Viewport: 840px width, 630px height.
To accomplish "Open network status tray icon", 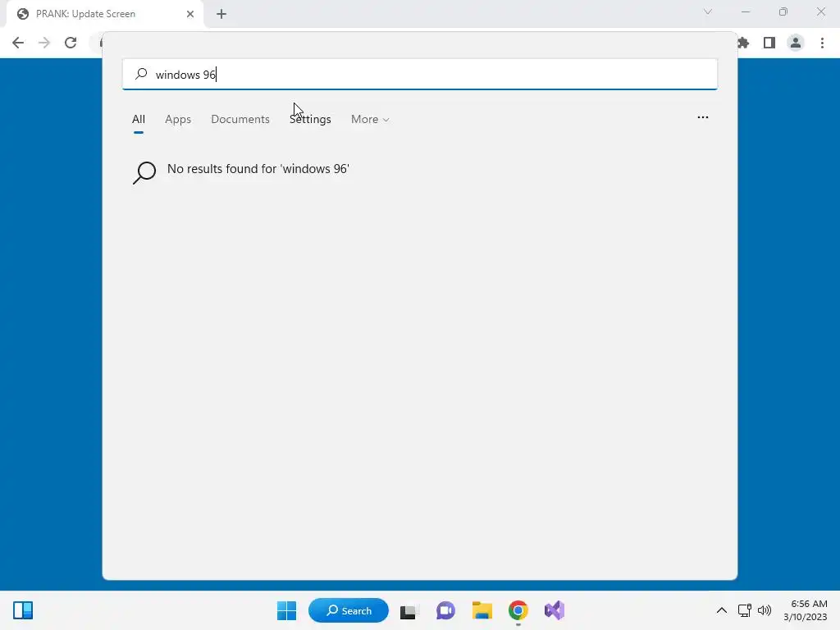I will tap(744, 610).
